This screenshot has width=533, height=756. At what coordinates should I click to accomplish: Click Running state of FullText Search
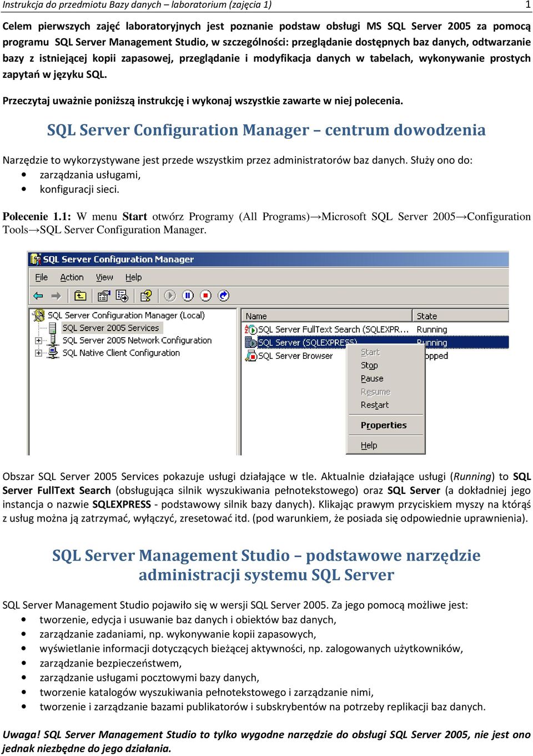[x=431, y=329]
